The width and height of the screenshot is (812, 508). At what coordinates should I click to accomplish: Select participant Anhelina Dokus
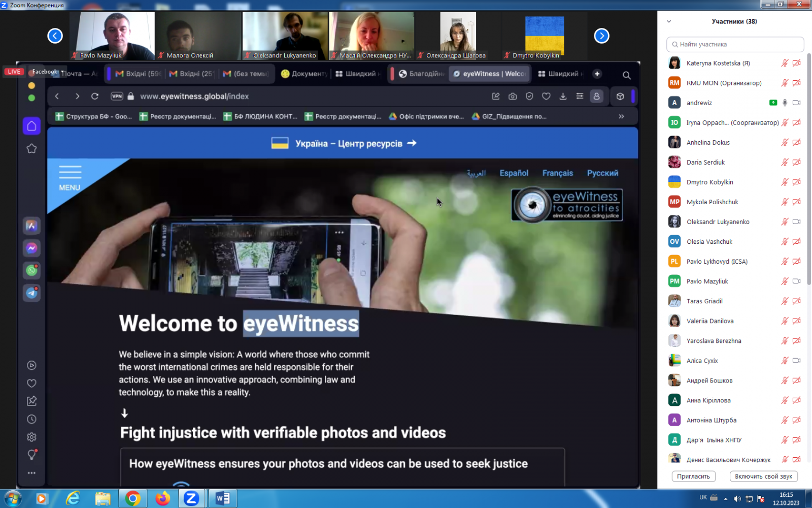(735, 142)
